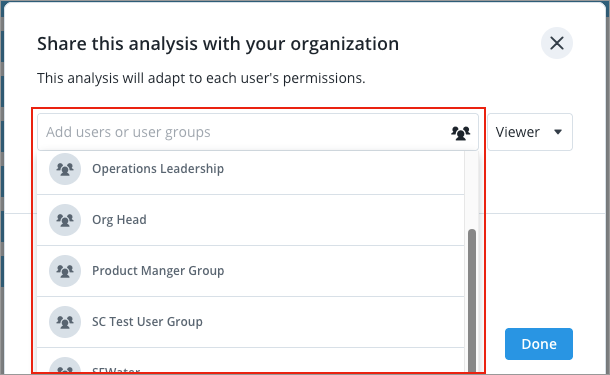The width and height of the screenshot is (610, 375).
Task: Confirm sharing with the Done button
Action: [x=539, y=344]
